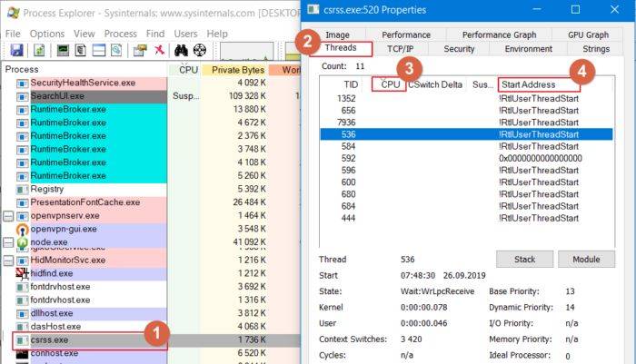The width and height of the screenshot is (636, 364).
Task: Collapse the node.exe tree node
Action: 8,242
